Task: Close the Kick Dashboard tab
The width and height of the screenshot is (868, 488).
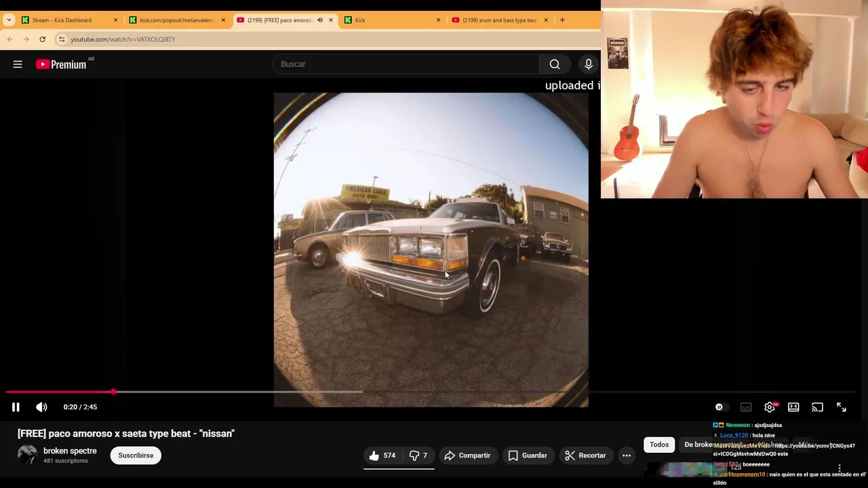Action: (115, 20)
